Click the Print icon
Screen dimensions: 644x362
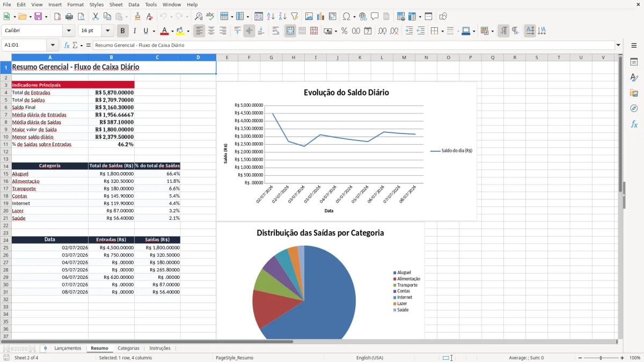coord(69,17)
